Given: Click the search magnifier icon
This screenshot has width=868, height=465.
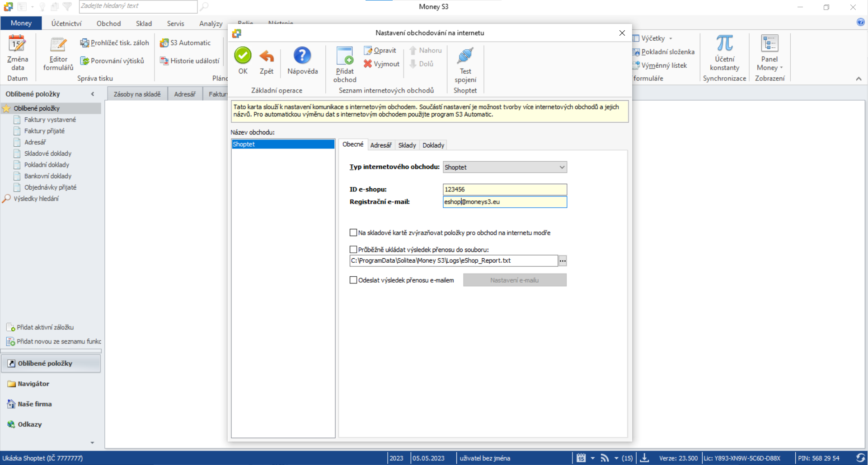Looking at the screenshot, I should click(x=205, y=6).
